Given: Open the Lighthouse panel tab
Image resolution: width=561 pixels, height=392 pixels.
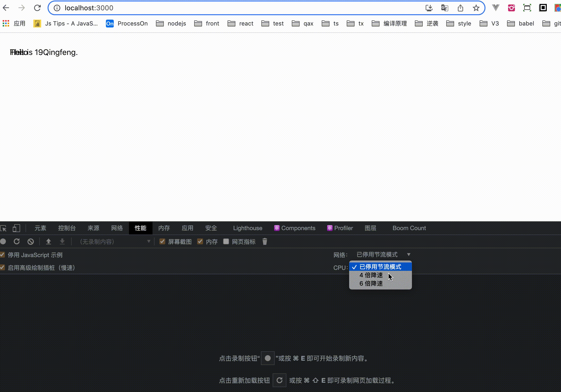Looking at the screenshot, I should tap(247, 228).
